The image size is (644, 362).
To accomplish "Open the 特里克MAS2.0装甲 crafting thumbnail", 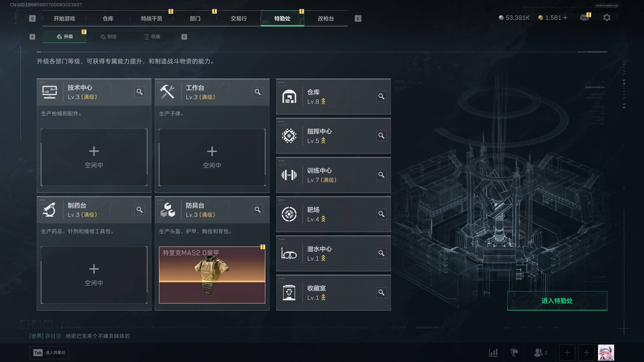I will pyautogui.click(x=212, y=275).
